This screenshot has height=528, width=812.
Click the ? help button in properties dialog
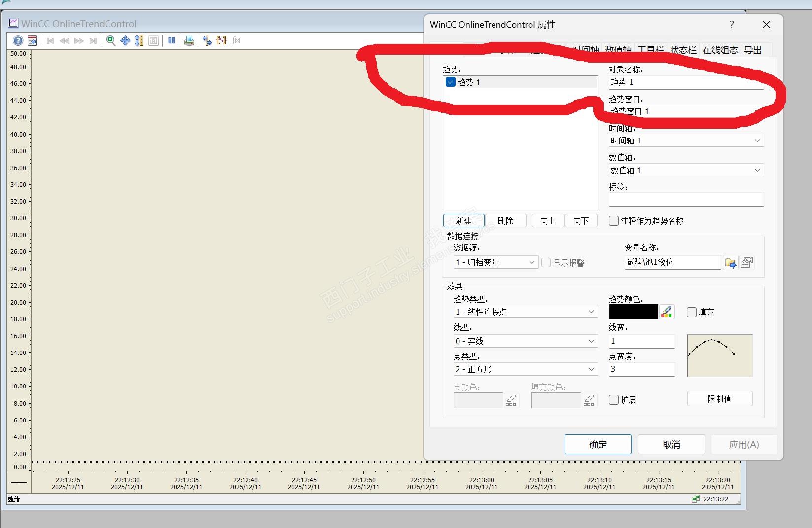732,25
